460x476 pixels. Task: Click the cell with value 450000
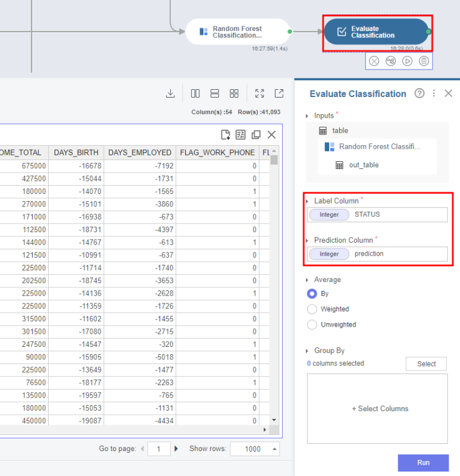[23, 421]
